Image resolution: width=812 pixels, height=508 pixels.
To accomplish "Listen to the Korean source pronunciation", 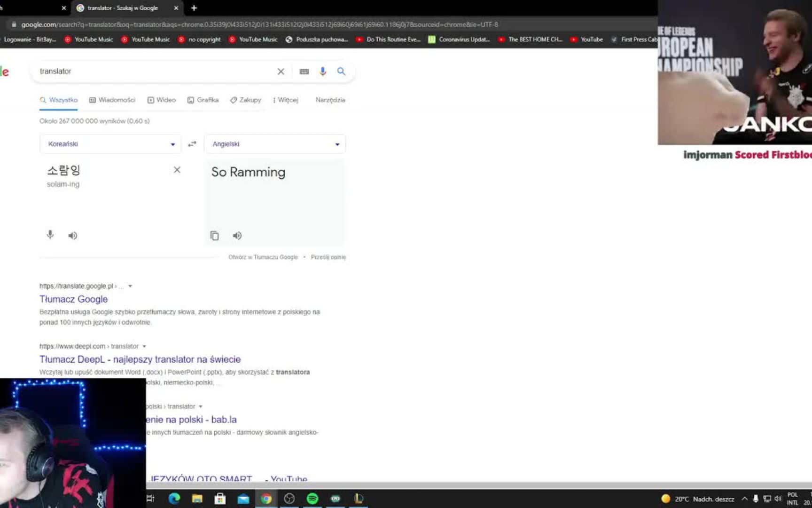I will [72, 236].
